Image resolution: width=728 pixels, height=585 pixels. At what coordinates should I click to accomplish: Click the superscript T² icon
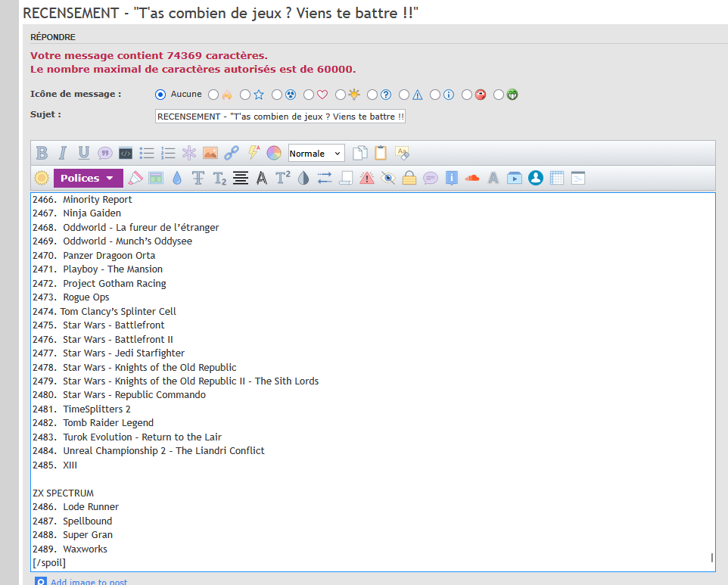click(283, 178)
